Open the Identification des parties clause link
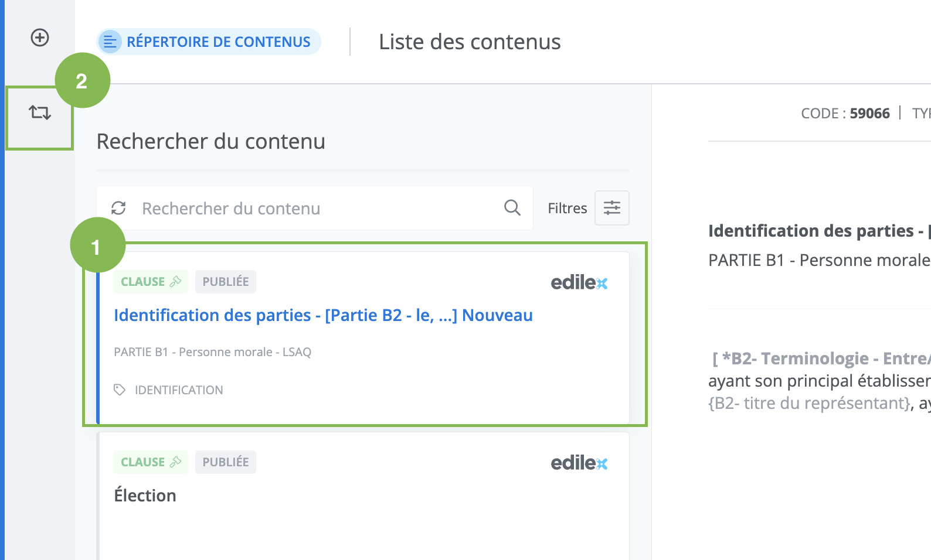The height and width of the screenshot is (560, 931). [323, 315]
